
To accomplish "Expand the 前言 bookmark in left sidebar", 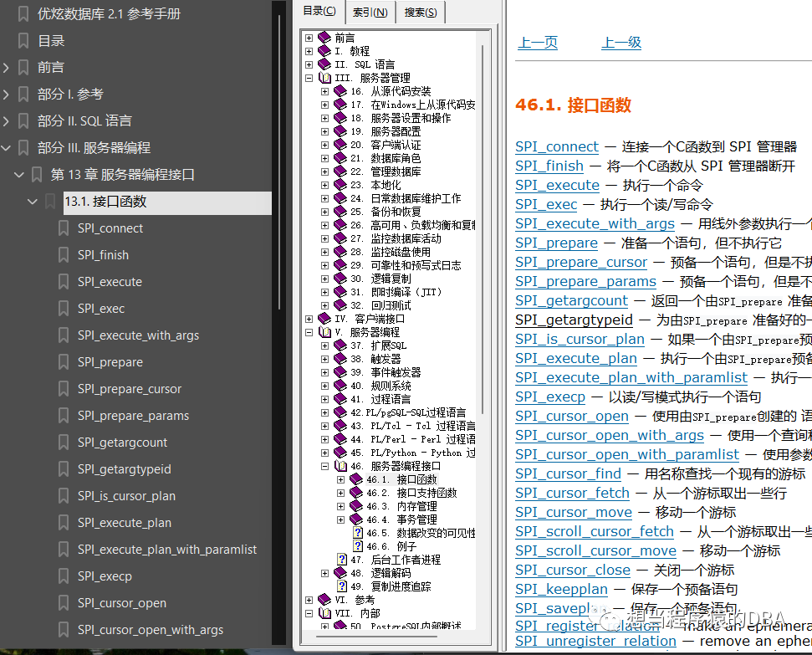I will pyautogui.click(x=6, y=68).
